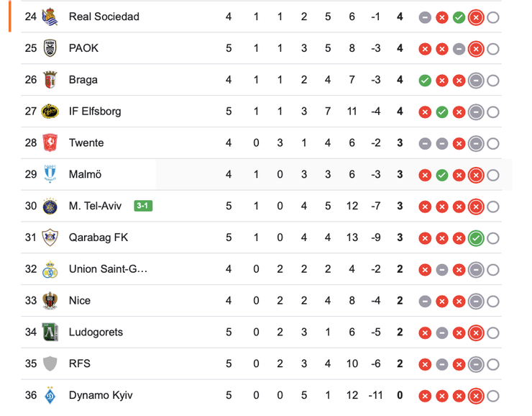The height and width of the screenshot is (416, 532).
Task: Click the Malmö club crest
Action: (x=50, y=174)
